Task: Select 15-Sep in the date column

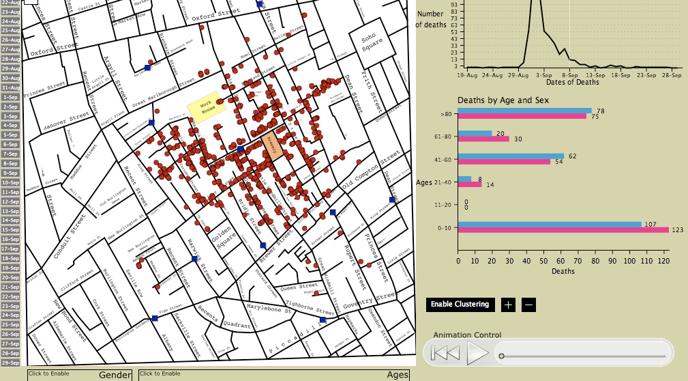Action: (10, 230)
